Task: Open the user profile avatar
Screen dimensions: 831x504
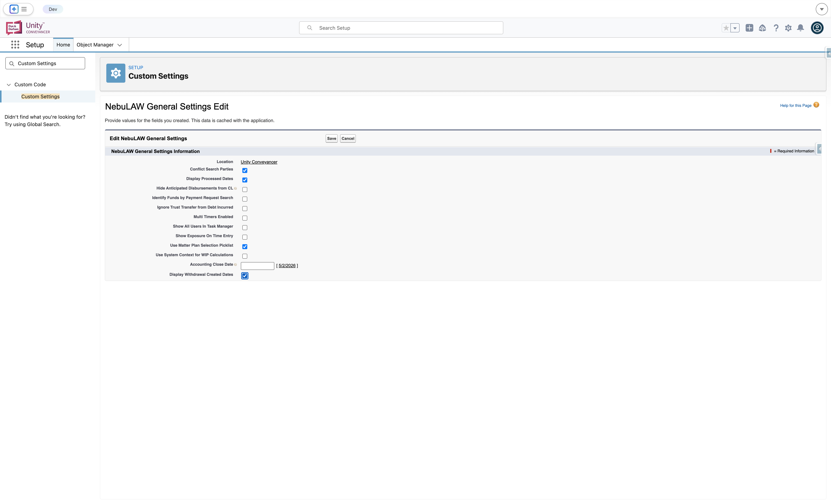Action: pos(817,28)
